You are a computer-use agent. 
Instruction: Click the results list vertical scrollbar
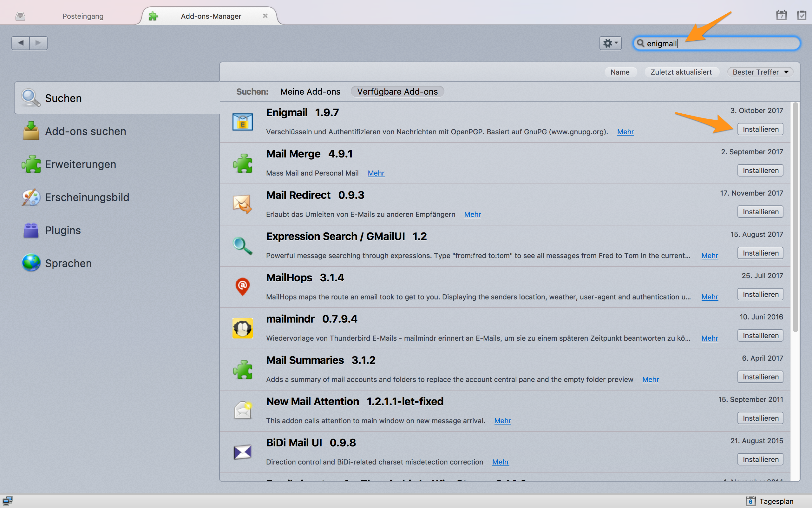coord(795,217)
